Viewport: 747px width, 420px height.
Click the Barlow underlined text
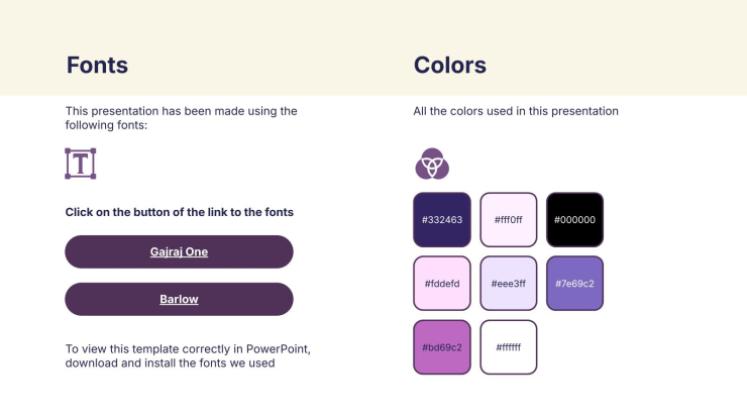179,299
